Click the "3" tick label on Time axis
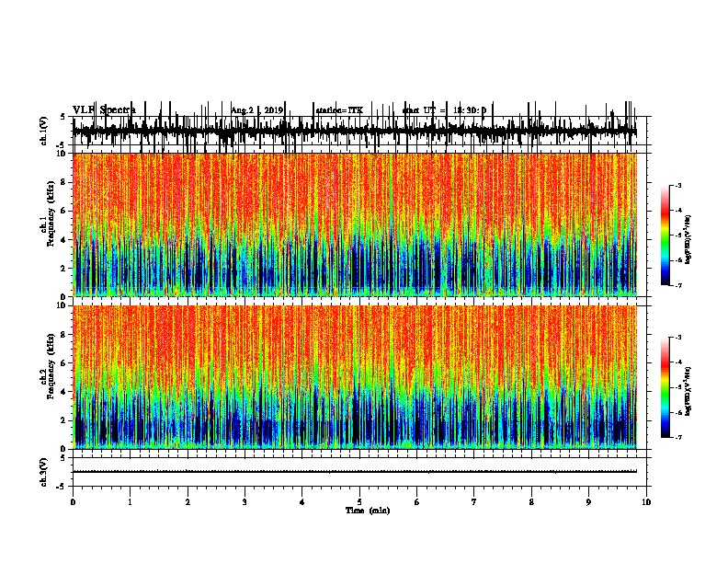 click(245, 502)
